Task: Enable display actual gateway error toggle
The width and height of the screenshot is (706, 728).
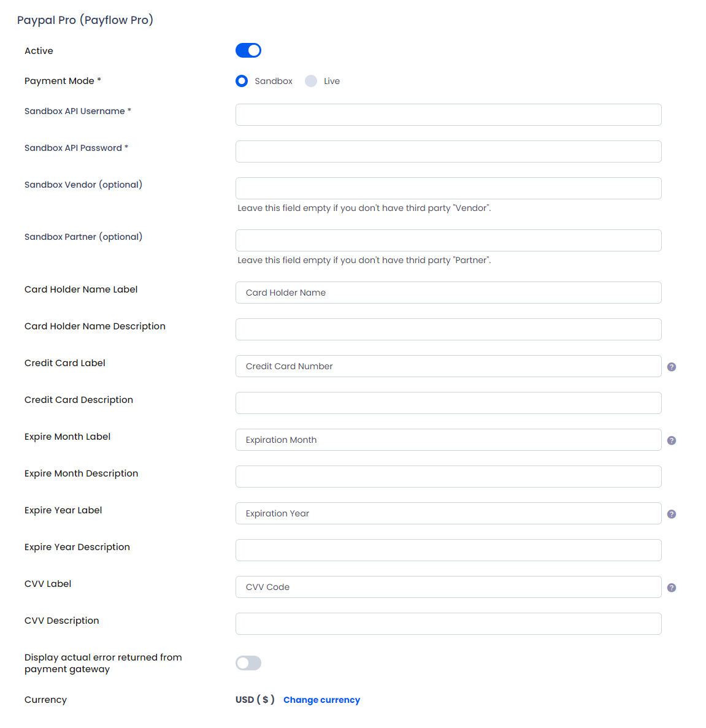Action: click(248, 663)
